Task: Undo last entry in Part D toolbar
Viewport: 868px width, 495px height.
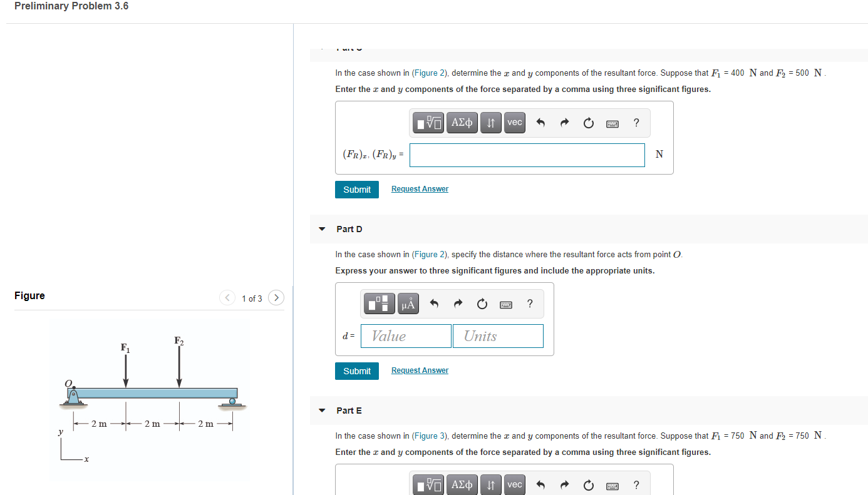Action: pyautogui.click(x=434, y=305)
